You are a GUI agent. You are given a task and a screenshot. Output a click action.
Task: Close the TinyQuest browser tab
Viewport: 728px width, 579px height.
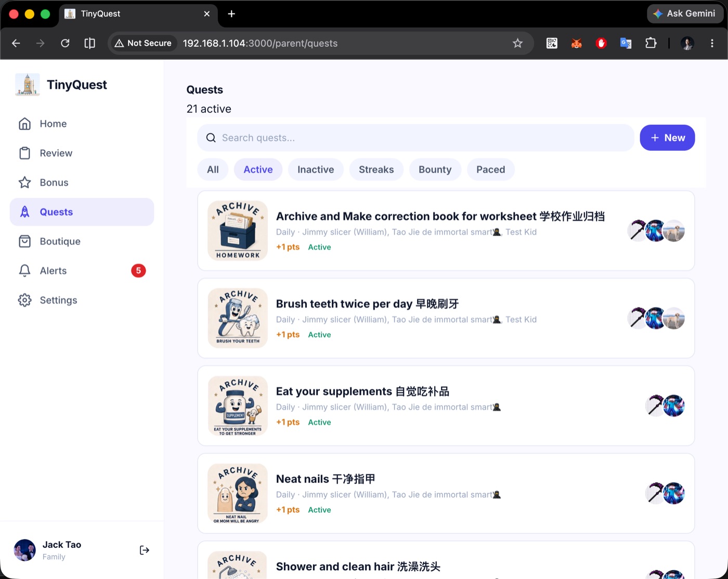(207, 14)
